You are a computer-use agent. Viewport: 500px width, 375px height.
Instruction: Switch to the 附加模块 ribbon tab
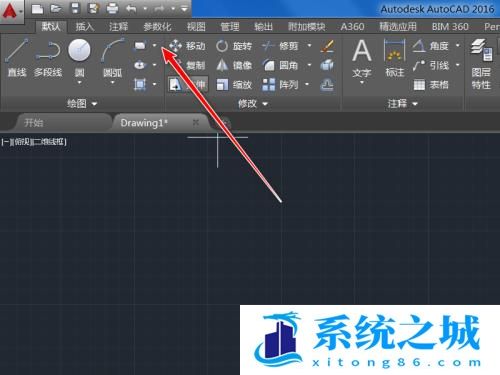coord(307,27)
